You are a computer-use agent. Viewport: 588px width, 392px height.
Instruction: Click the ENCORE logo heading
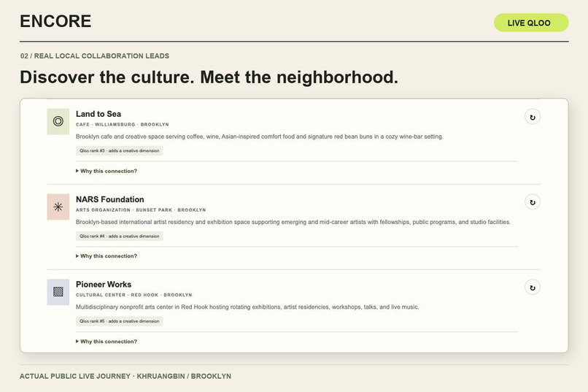[55, 21]
